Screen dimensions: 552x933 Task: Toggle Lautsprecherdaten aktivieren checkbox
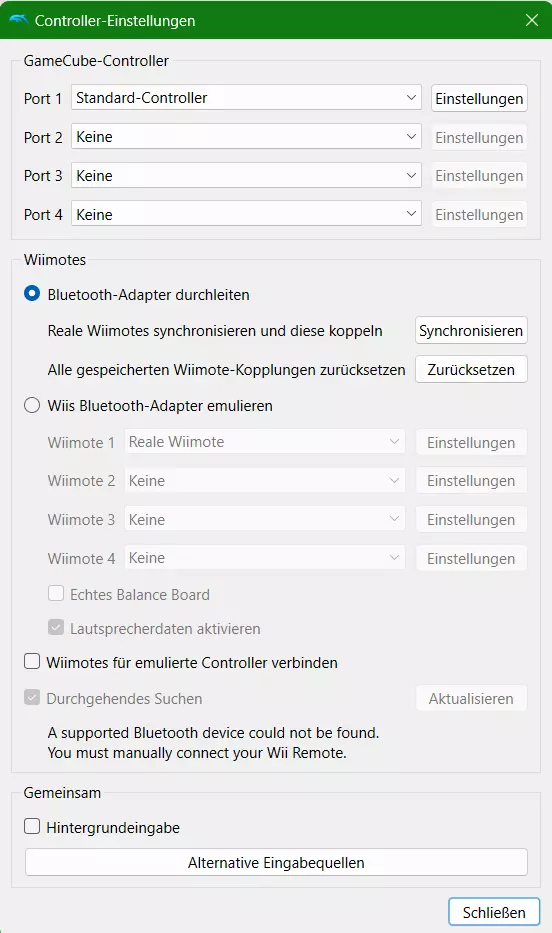(x=56, y=628)
